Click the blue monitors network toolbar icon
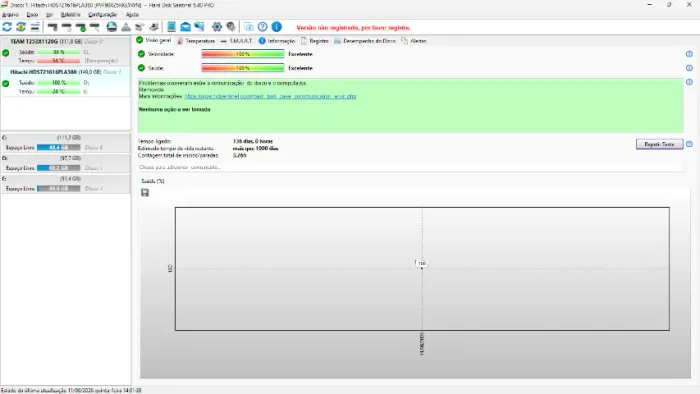700x394 pixels. [200, 27]
